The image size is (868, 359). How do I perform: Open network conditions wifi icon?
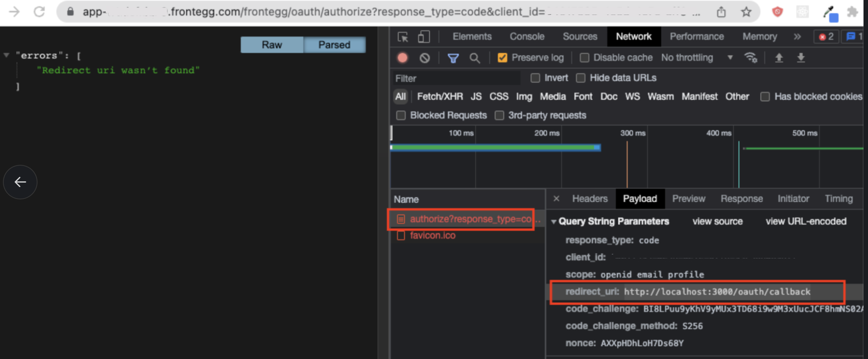750,58
